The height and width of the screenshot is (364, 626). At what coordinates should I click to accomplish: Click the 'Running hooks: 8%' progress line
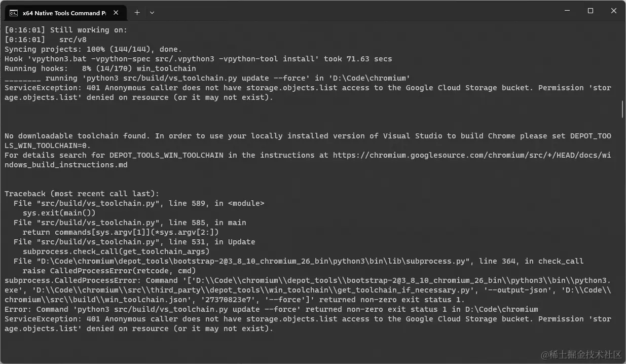pos(100,68)
